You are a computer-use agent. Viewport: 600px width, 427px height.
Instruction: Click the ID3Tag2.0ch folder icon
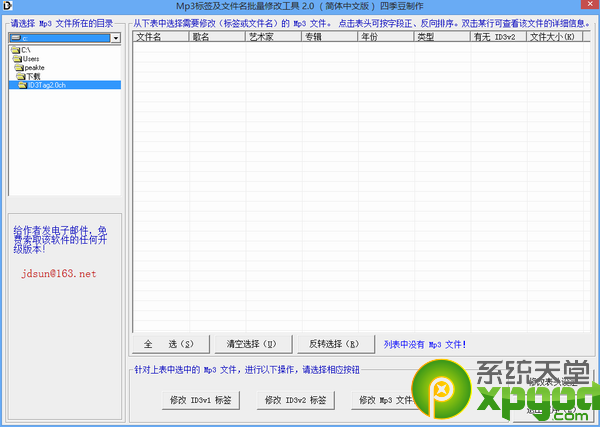tap(22, 85)
